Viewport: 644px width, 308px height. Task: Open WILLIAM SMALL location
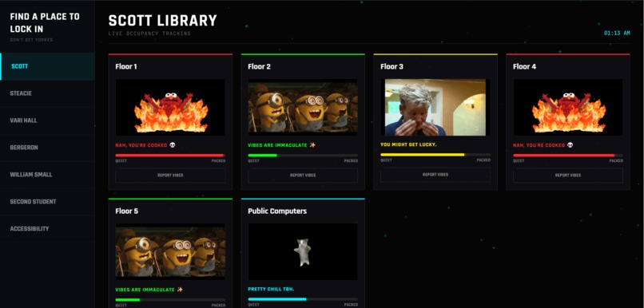tap(48, 175)
